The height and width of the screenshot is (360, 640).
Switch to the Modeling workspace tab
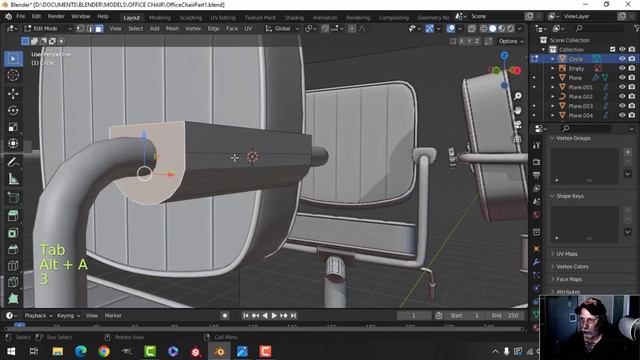(160, 18)
